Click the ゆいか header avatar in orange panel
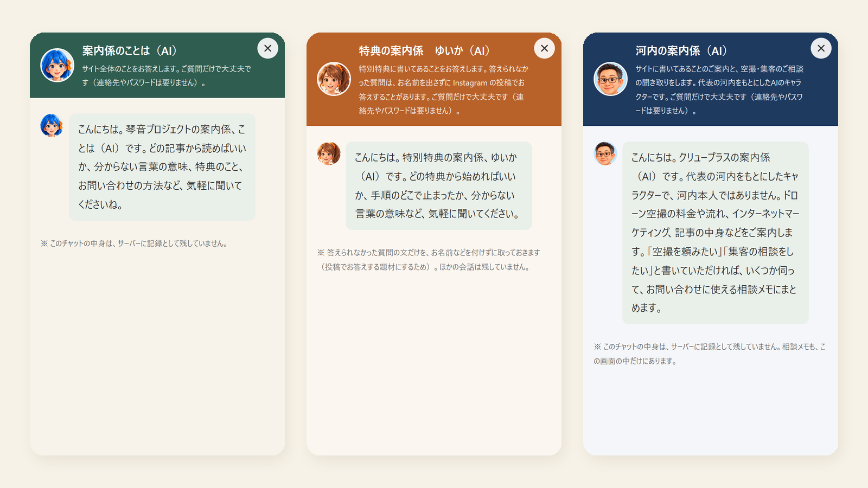 click(334, 79)
